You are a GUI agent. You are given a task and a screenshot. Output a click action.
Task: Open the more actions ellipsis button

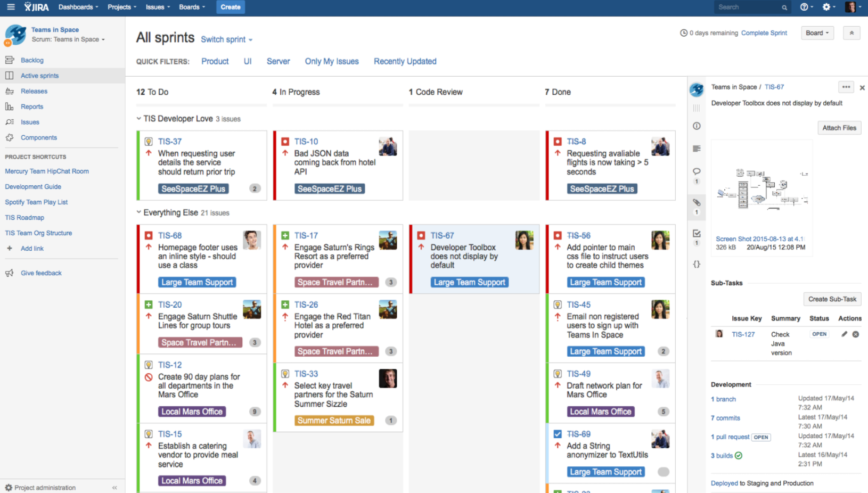pyautogui.click(x=846, y=87)
